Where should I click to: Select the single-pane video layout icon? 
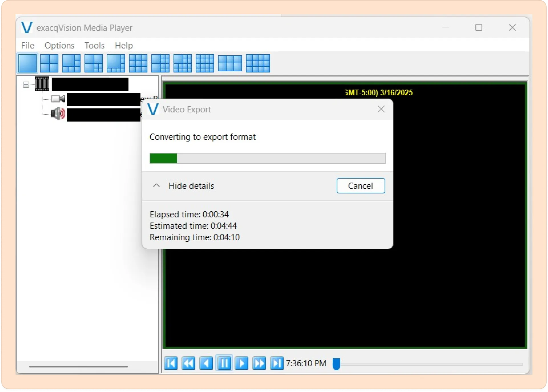[27, 63]
